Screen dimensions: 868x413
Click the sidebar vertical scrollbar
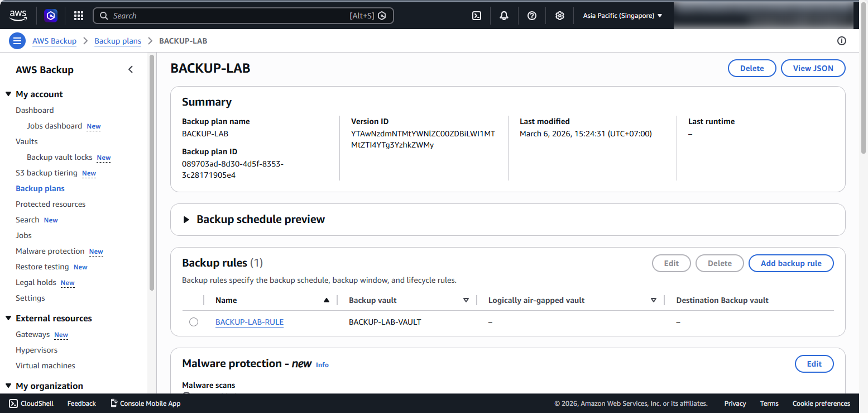click(x=151, y=173)
